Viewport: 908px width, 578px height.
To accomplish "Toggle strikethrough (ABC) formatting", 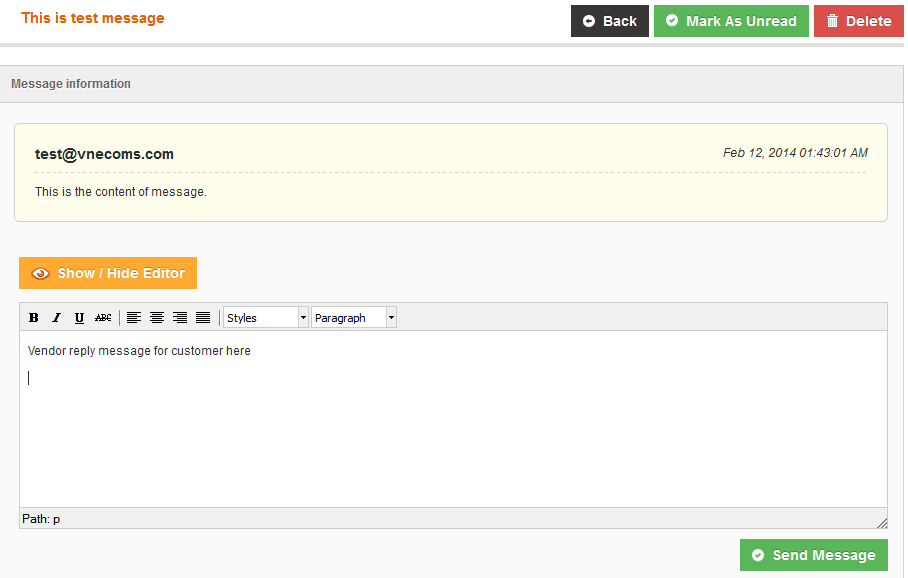I will coord(103,317).
